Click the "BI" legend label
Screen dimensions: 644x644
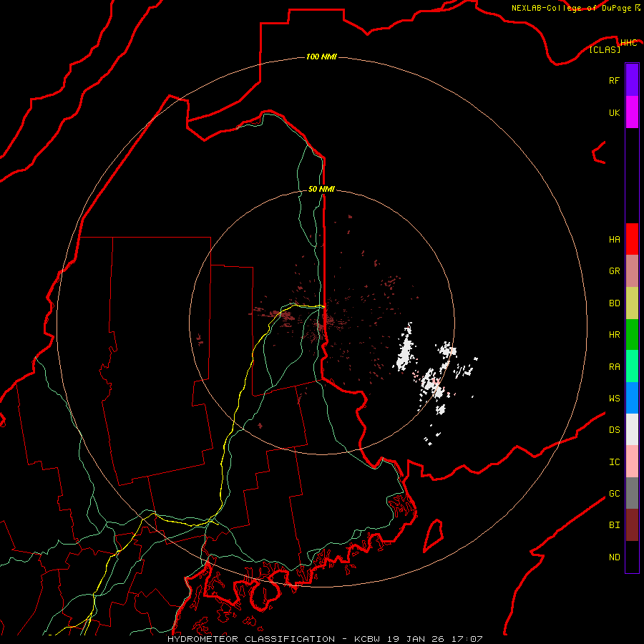614,525
